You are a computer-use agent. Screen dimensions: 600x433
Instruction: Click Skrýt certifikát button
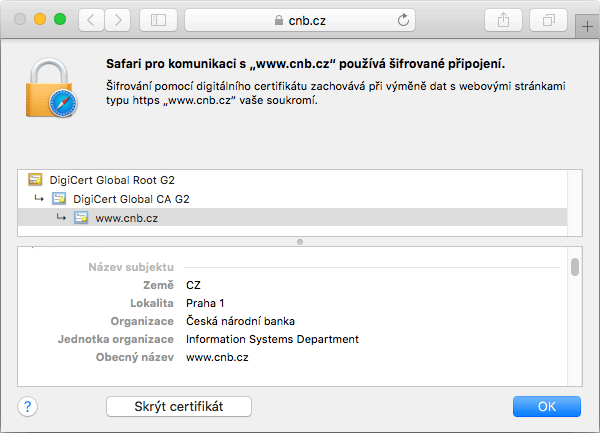pyautogui.click(x=179, y=406)
